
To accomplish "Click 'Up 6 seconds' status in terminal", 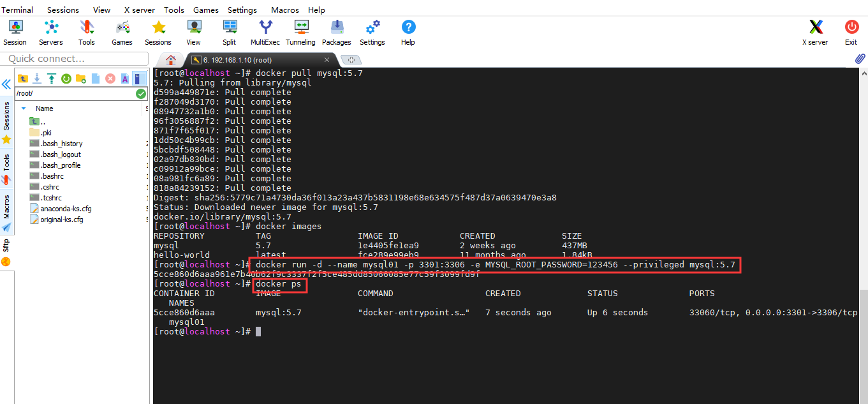I will pos(617,313).
